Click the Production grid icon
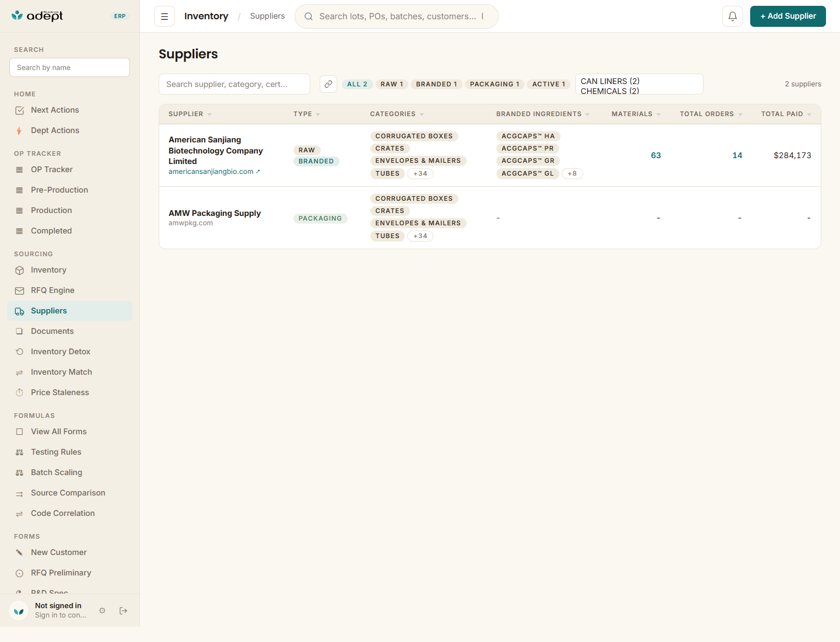The width and height of the screenshot is (840, 642). pos(19,211)
